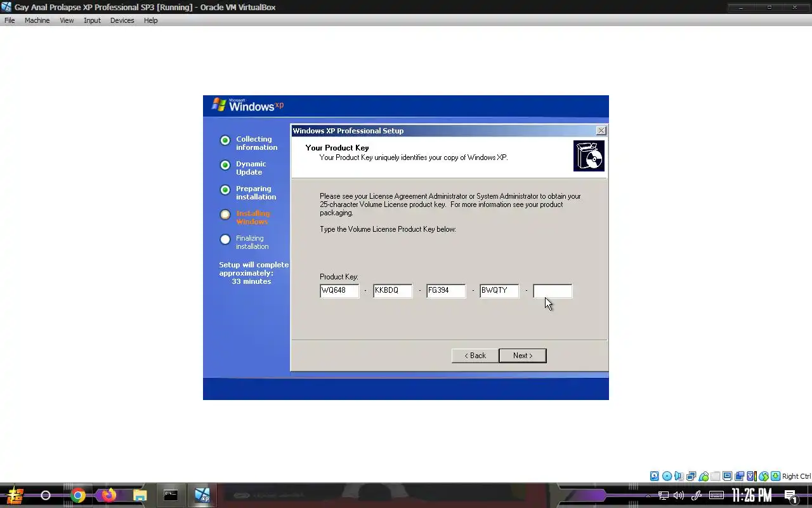Click the USB devices status icon
The image size is (812, 508).
tap(704, 476)
